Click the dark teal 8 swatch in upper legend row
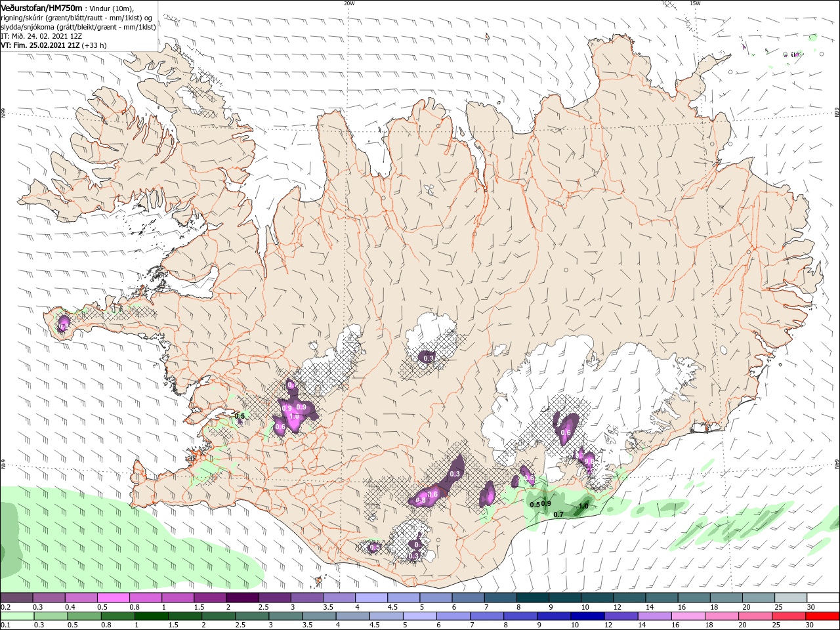Image resolution: width=840 pixels, height=630 pixels. (x=532, y=598)
